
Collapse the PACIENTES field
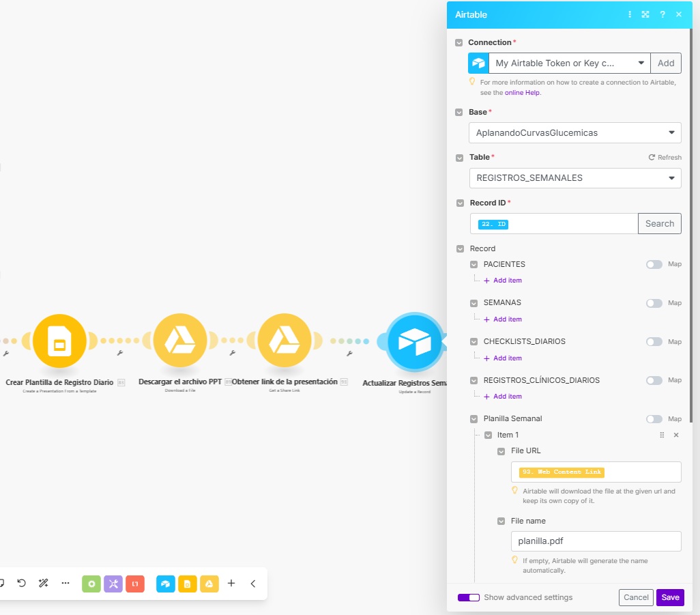[473, 265]
